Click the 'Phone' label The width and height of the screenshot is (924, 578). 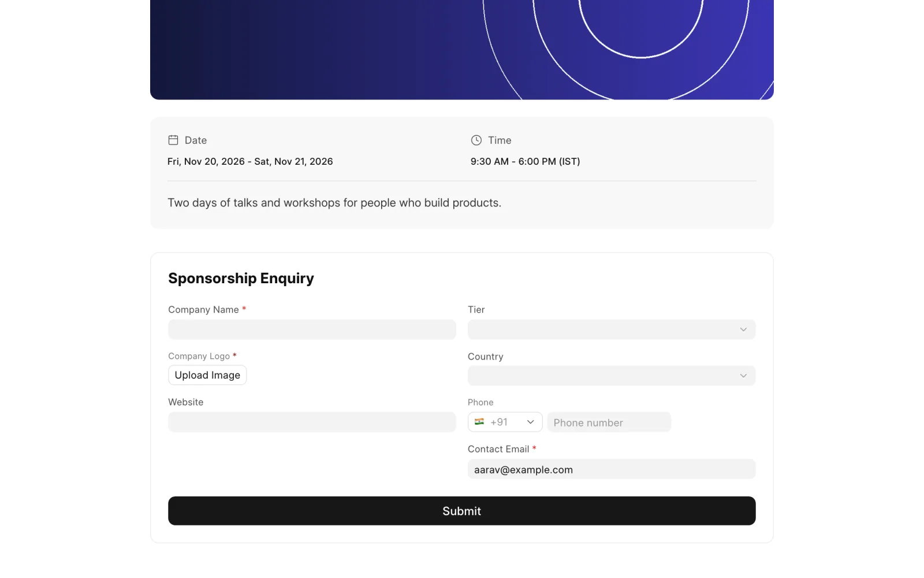pos(480,402)
